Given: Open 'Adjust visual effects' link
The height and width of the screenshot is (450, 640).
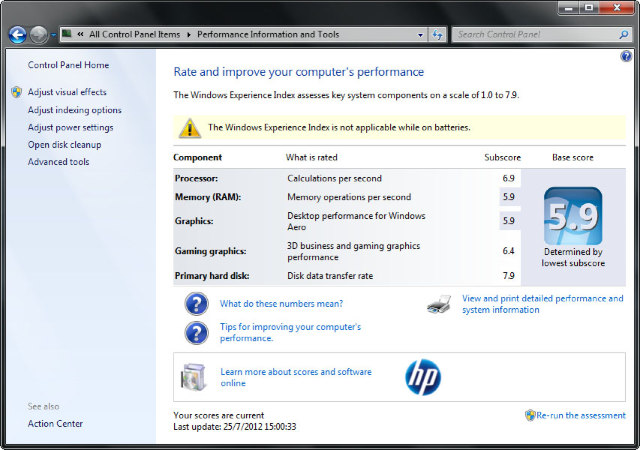Looking at the screenshot, I should (x=67, y=92).
